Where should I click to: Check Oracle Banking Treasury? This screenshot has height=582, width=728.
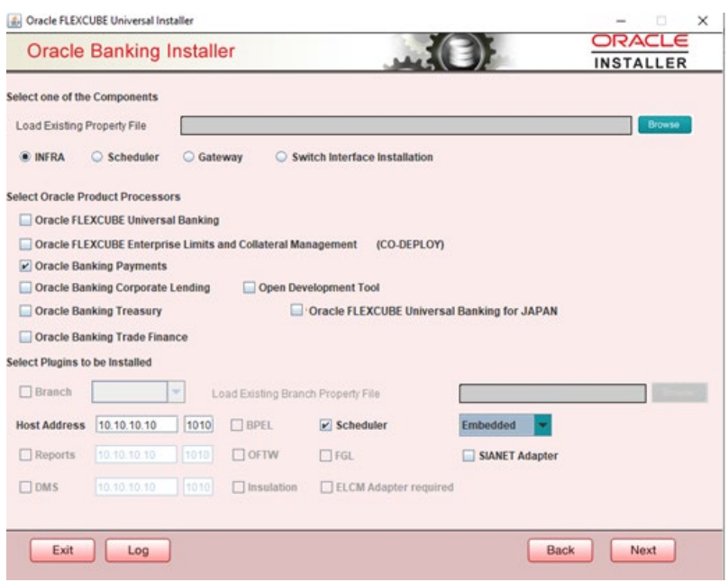[25, 311]
